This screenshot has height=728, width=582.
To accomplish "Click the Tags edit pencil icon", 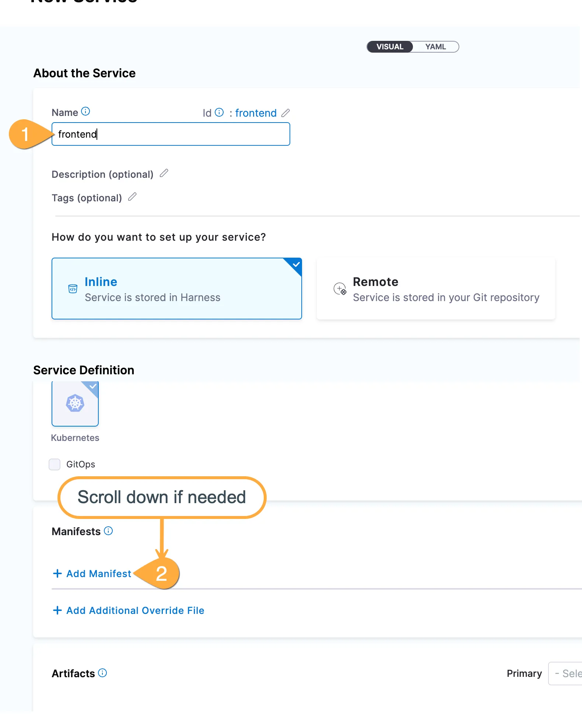I will click(x=132, y=197).
